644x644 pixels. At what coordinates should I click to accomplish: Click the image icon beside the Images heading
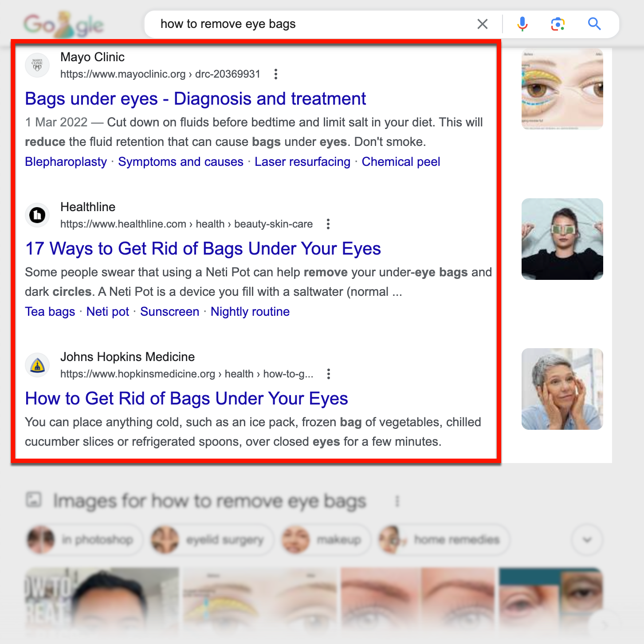tap(34, 500)
